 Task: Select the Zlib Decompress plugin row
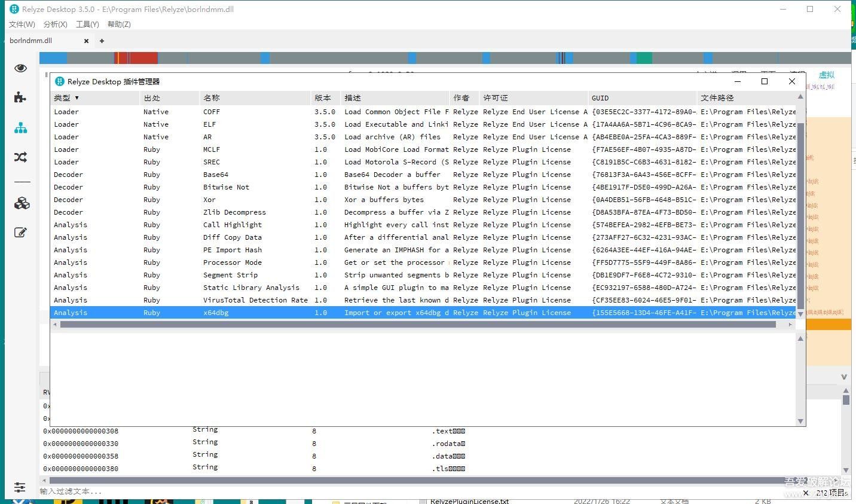click(x=423, y=212)
